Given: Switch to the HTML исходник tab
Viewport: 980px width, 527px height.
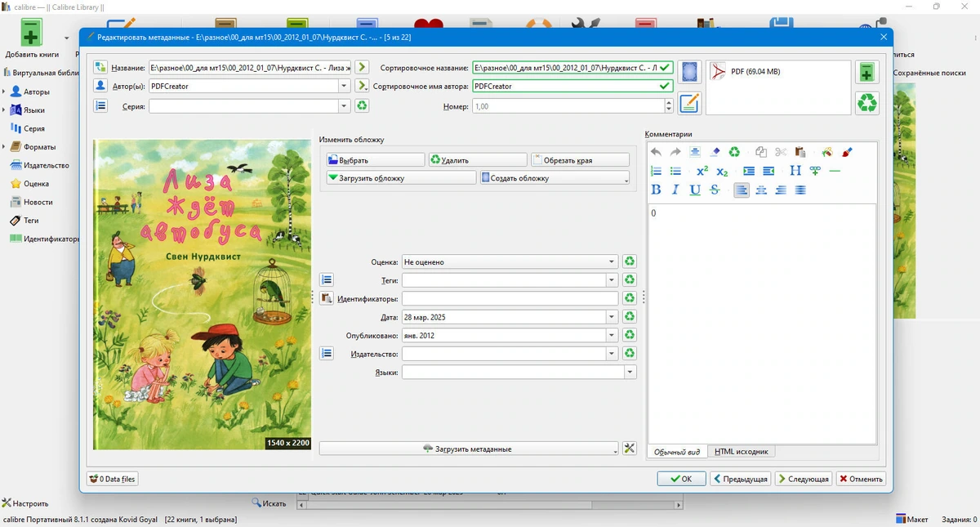Looking at the screenshot, I should click(742, 452).
